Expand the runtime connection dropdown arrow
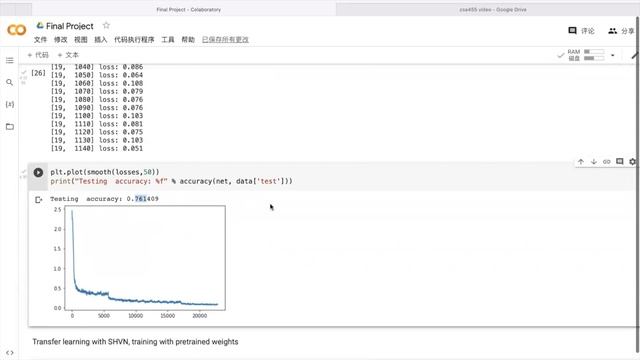The image size is (640, 360). pyautogui.click(x=613, y=55)
